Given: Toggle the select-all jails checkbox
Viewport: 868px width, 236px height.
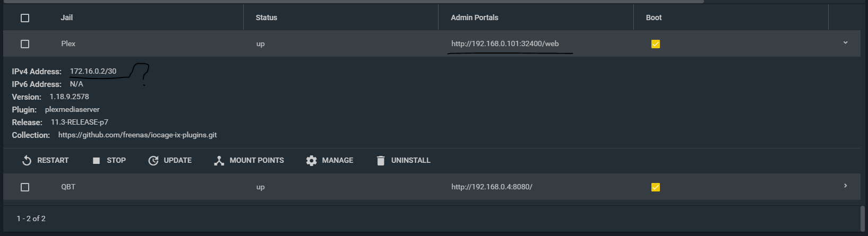Looking at the screenshot, I should pos(25,18).
